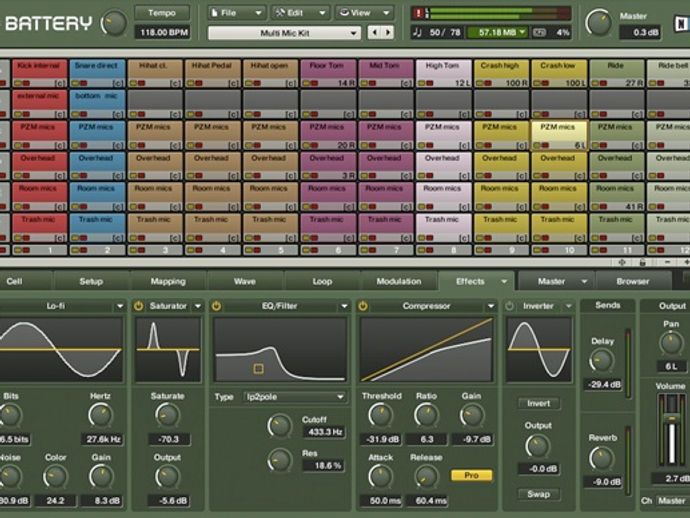Click the yellow button on column 6 footer
This screenshot has width=690, height=518.
coord(306,250)
